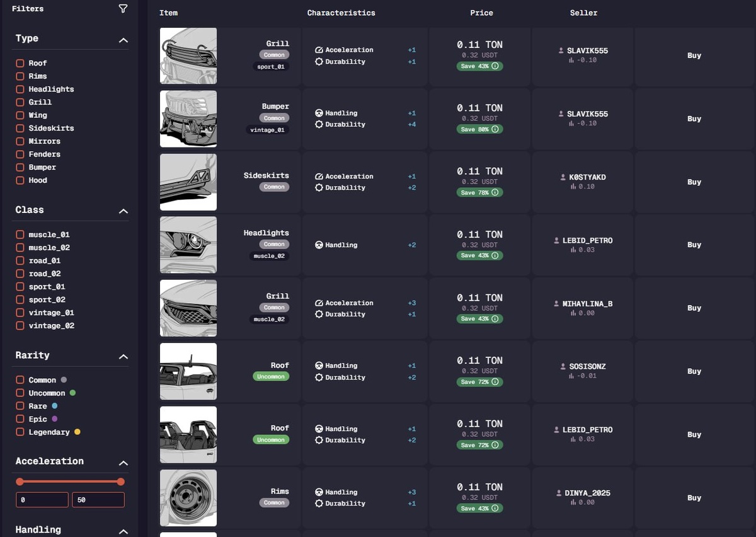The image size is (756, 537).
Task: Tick the Legendary rarity checkbox
Action: (20, 432)
